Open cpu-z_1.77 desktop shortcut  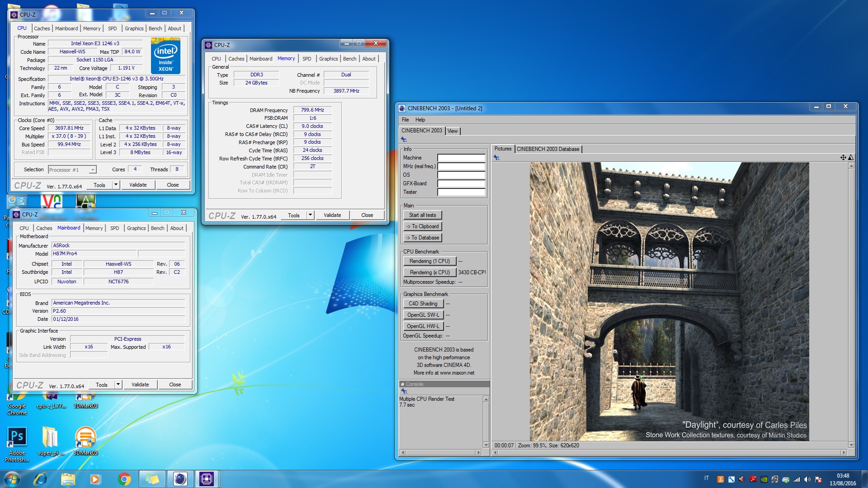coord(51,402)
